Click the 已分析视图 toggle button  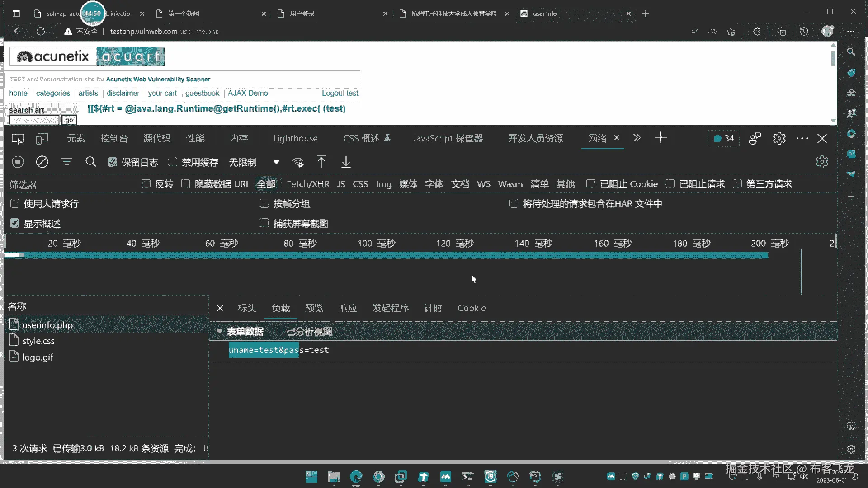pos(309,332)
